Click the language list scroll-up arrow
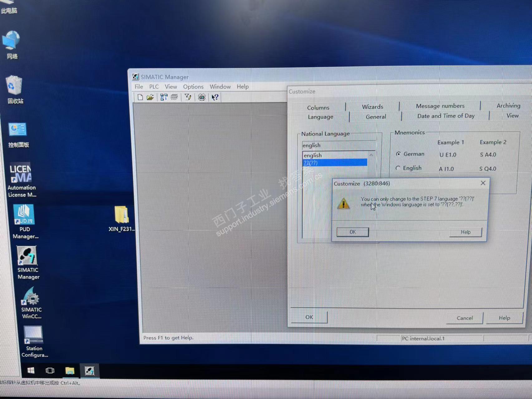Image resolution: width=532 pixels, height=399 pixels. 371,155
